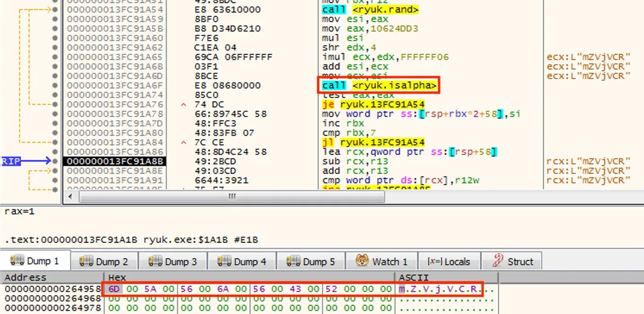The image size is (644, 314).
Task: Open the Dump 1 tab
Action: pos(35,262)
